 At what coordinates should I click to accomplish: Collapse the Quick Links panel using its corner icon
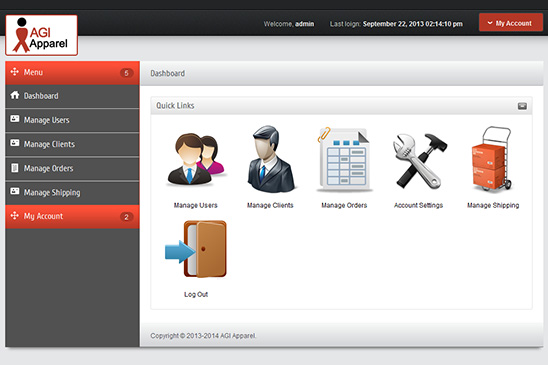[522, 106]
